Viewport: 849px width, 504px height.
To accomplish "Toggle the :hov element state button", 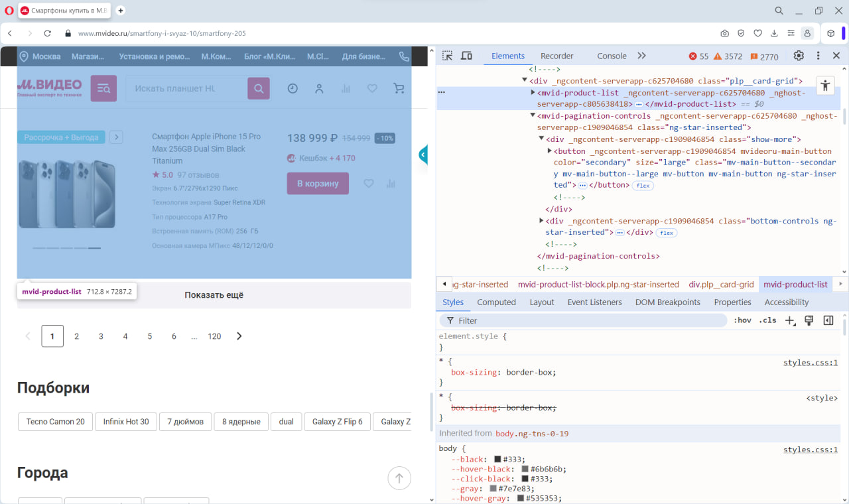I will [x=742, y=320].
